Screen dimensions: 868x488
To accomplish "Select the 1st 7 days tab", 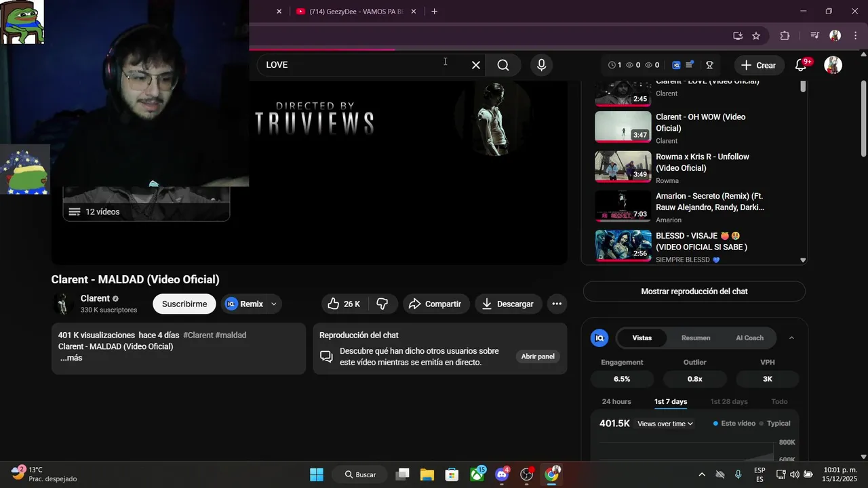I will tap(671, 402).
